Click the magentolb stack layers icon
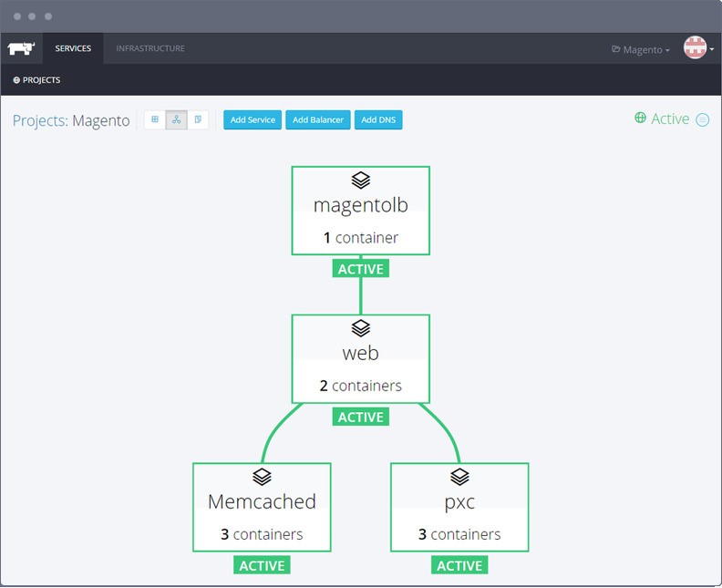The height and width of the screenshot is (588, 722). (360, 180)
